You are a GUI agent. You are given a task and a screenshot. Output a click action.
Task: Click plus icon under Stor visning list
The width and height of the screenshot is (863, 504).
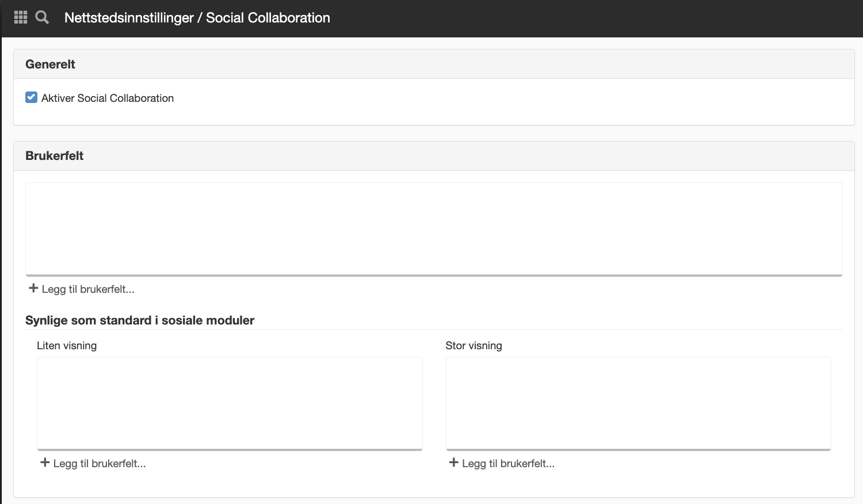tap(454, 463)
